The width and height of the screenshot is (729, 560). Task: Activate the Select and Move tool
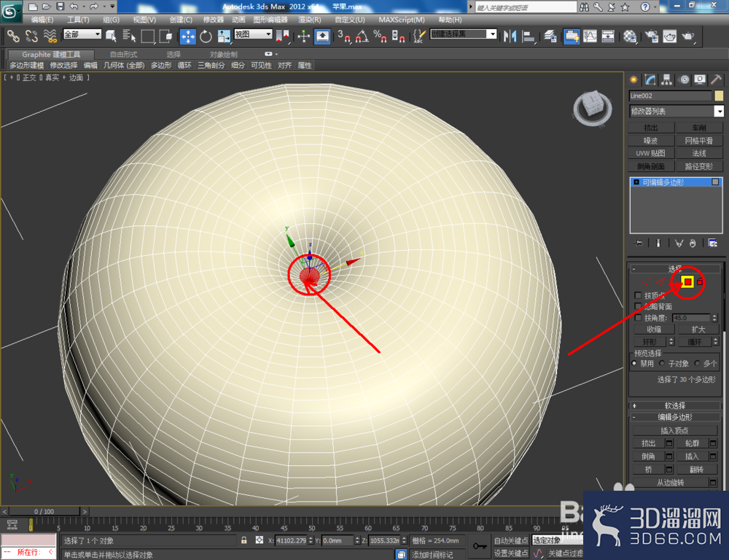188,36
